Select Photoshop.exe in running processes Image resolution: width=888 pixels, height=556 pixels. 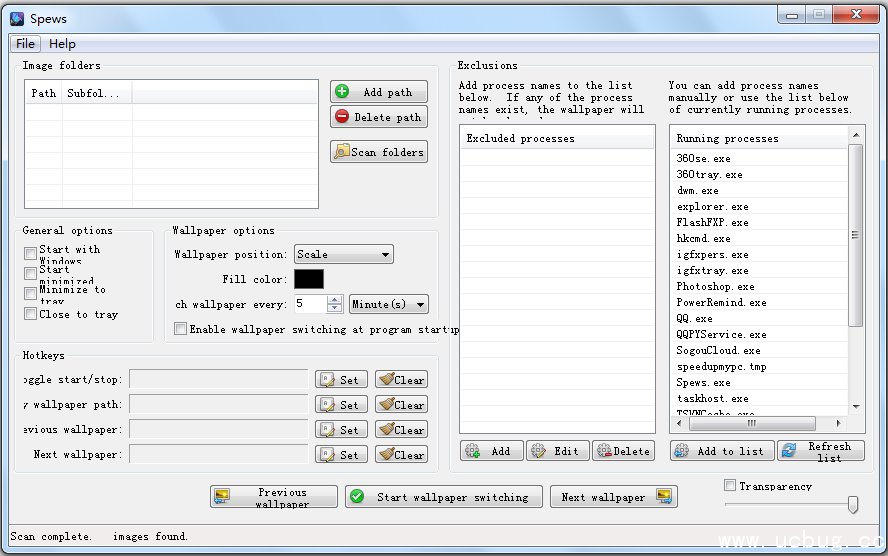[x=715, y=286]
